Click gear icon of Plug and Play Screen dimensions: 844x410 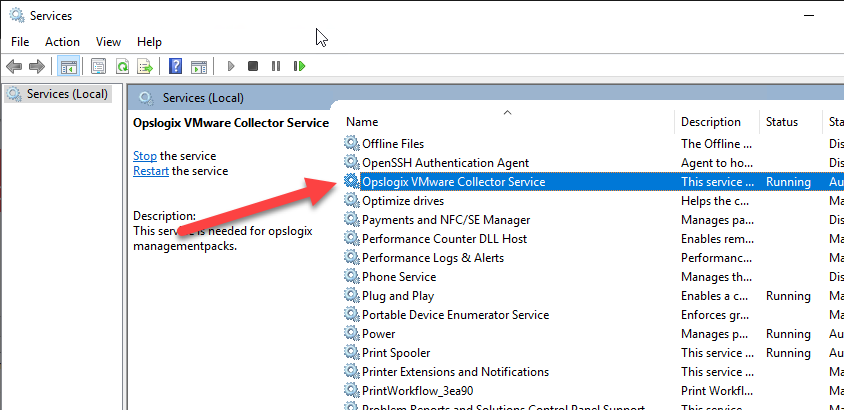click(351, 295)
